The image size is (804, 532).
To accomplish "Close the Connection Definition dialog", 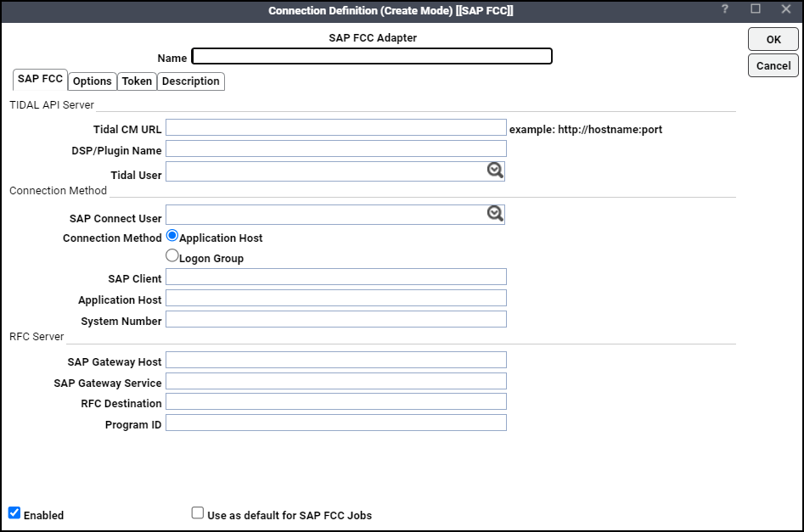I will click(785, 8).
